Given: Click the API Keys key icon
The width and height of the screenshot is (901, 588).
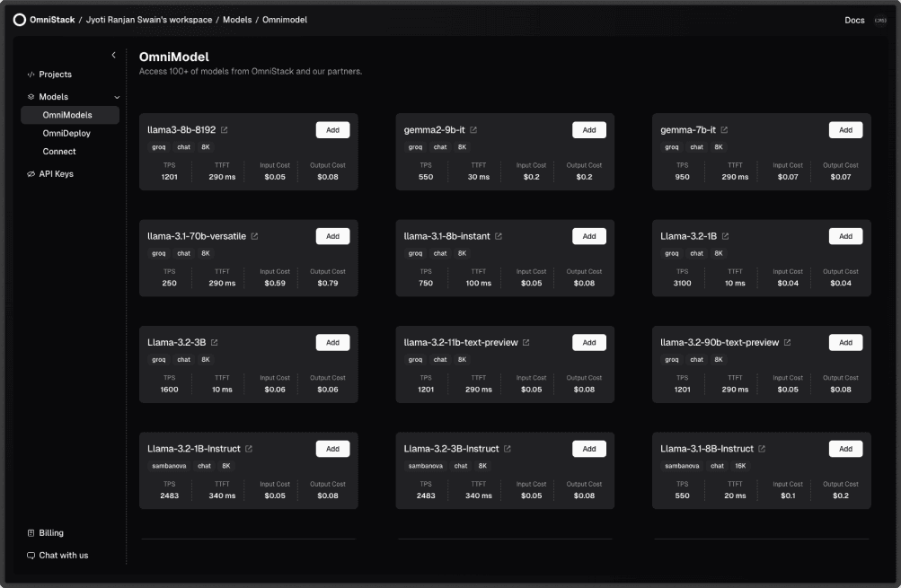Looking at the screenshot, I should click(31, 174).
